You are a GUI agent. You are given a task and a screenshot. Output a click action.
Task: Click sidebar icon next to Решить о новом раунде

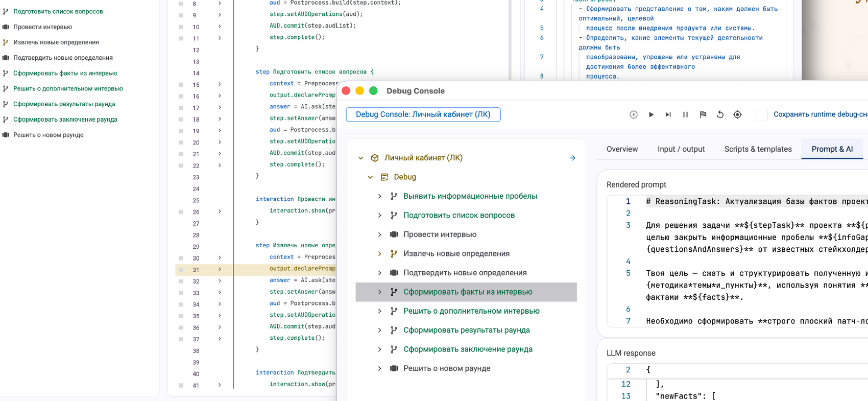click(6, 135)
